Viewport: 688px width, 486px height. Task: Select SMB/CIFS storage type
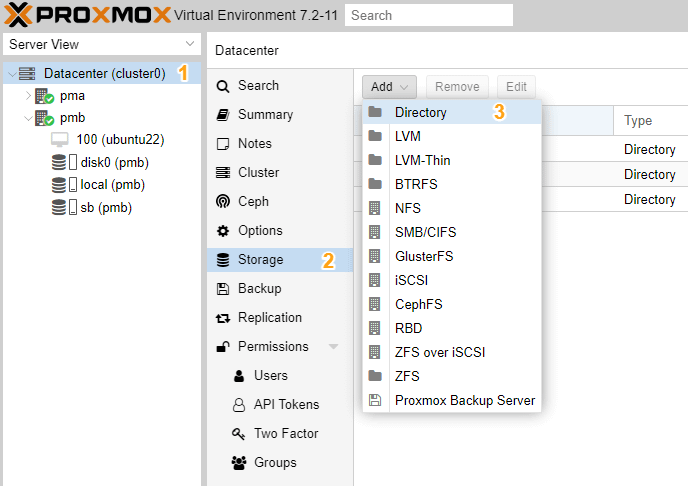[452, 232]
